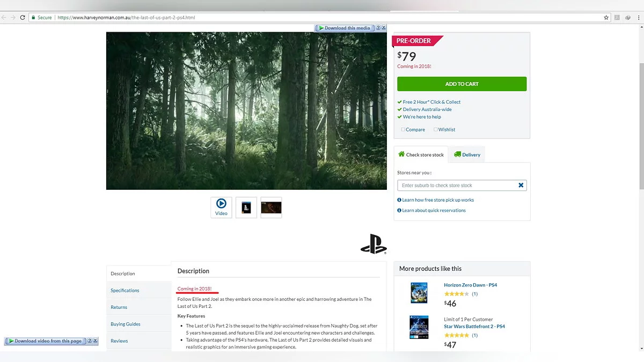Select the game cover art thumbnail
644x362 pixels.
click(246, 208)
